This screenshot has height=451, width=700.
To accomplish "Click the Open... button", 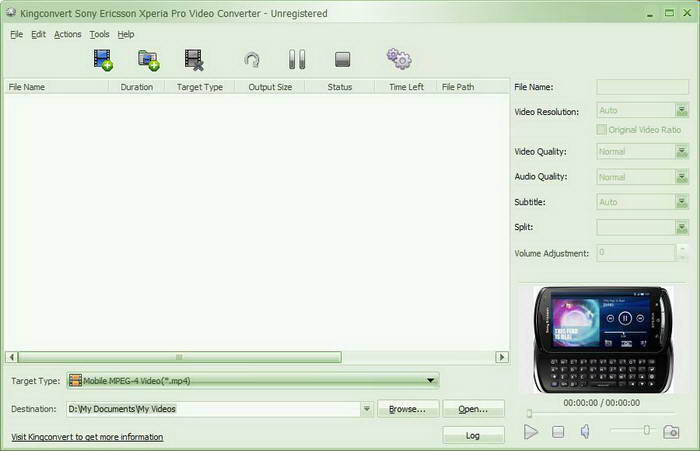I will pyautogui.click(x=473, y=409).
